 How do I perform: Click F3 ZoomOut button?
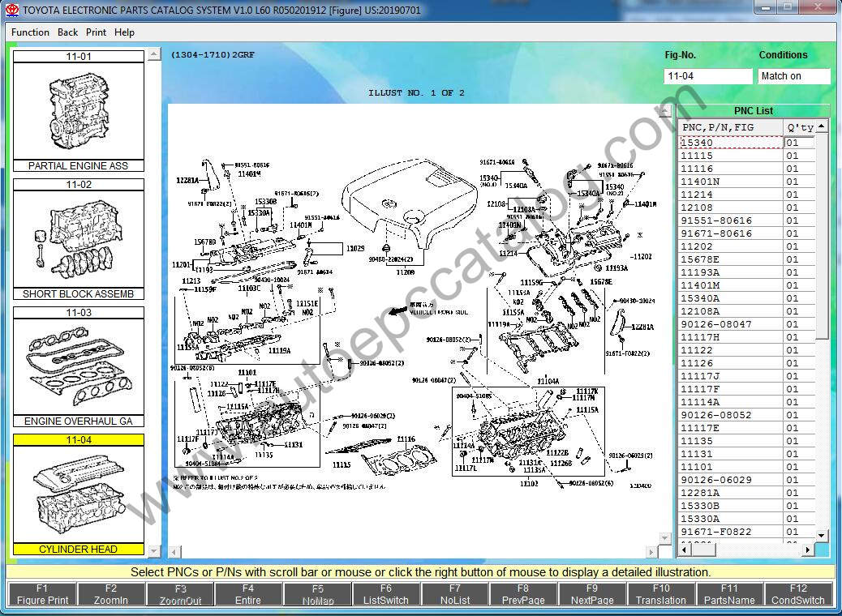pyautogui.click(x=180, y=594)
